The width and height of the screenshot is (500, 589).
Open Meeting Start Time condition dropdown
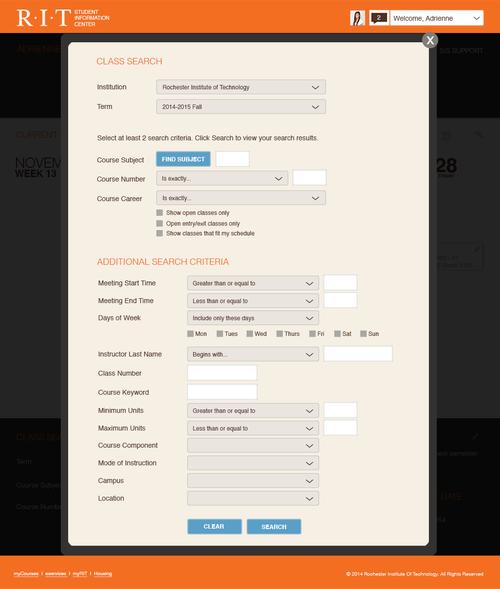(x=253, y=283)
